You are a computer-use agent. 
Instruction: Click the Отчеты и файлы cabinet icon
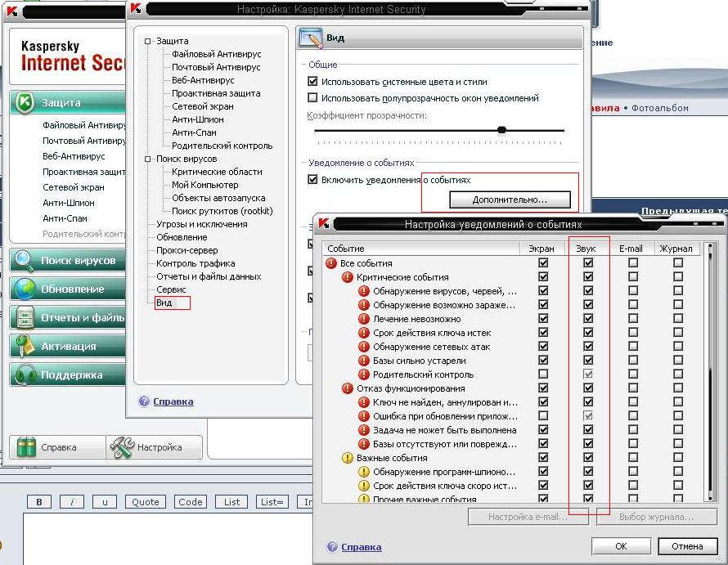(25, 318)
